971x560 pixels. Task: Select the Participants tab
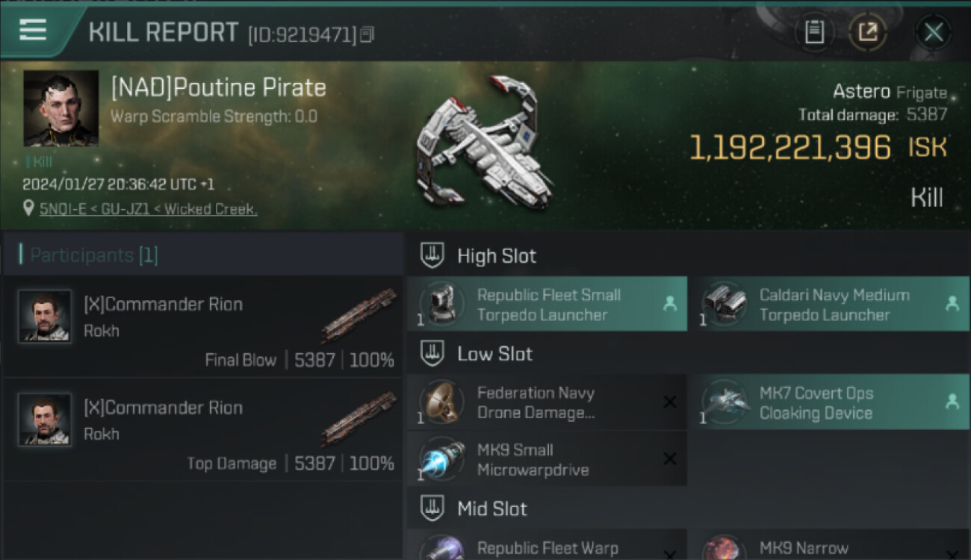tap(93, 255)
